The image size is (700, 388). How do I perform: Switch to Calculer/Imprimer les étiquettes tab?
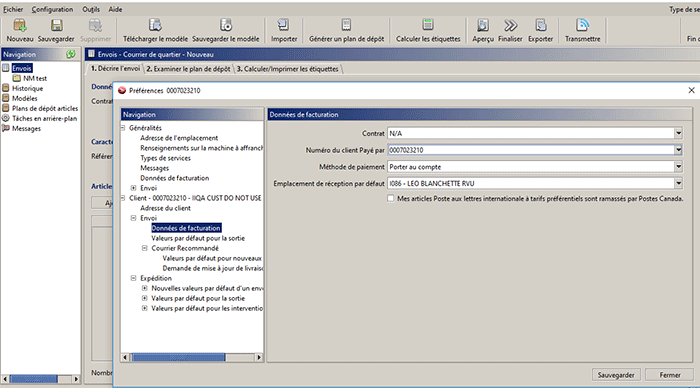(x=288, y=69)
